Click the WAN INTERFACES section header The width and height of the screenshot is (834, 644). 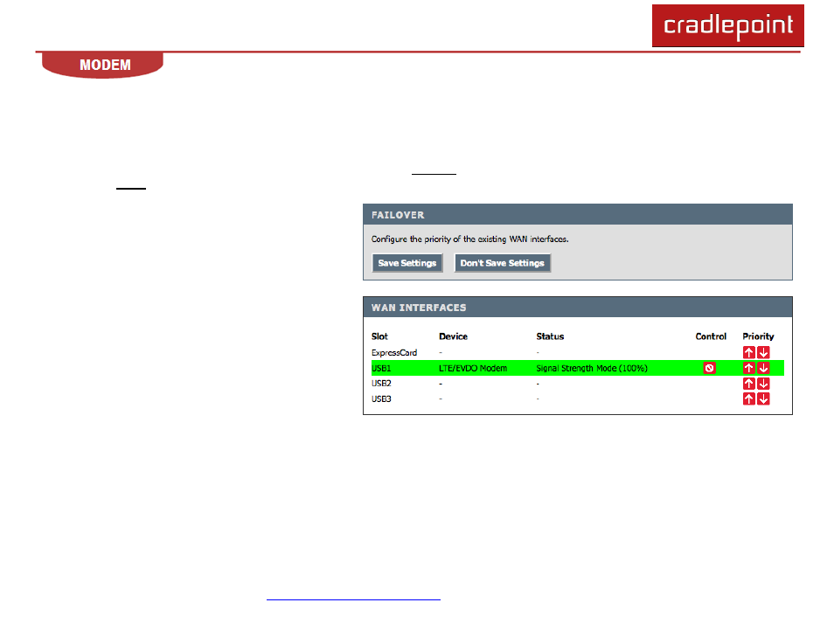tap(578, 308)
